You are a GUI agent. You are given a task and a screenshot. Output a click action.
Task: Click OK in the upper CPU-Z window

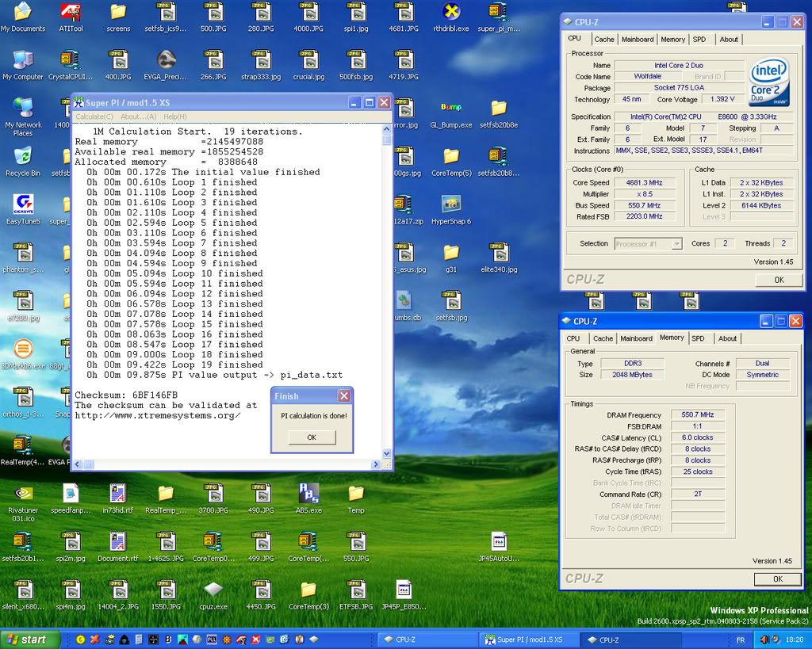tap(778, 280)
